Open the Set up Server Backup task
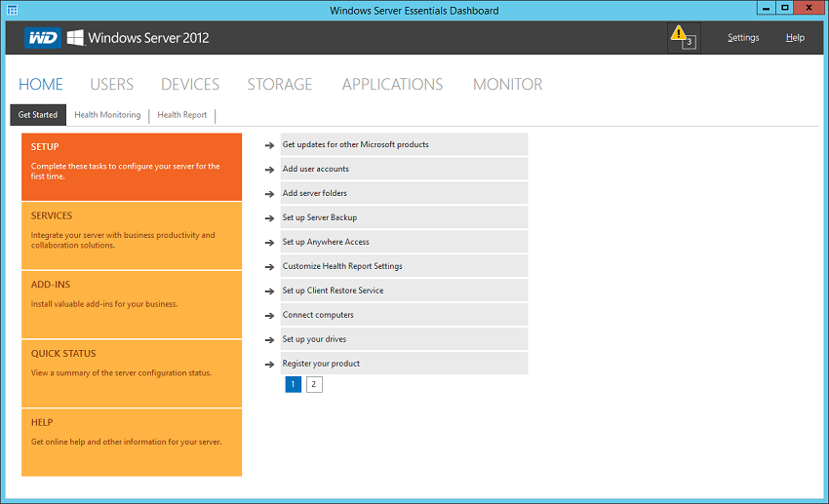This screenshot has height=504, width=829. 404,217
